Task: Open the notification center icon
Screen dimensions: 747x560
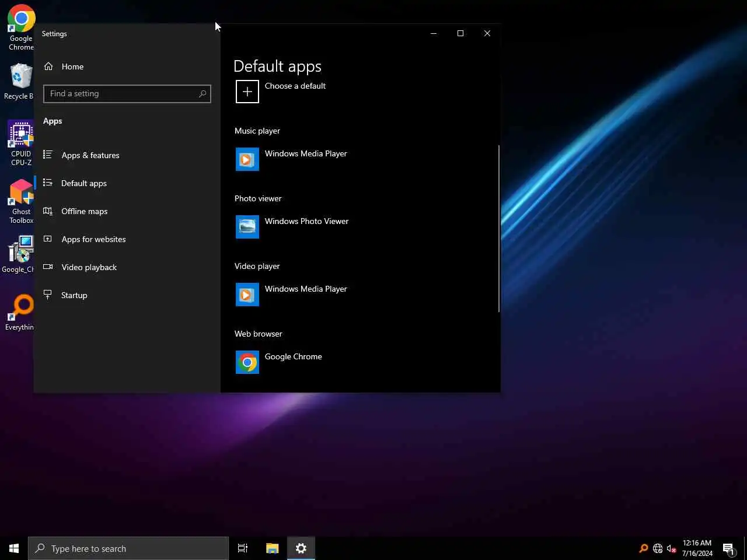Action: [729, 548]
